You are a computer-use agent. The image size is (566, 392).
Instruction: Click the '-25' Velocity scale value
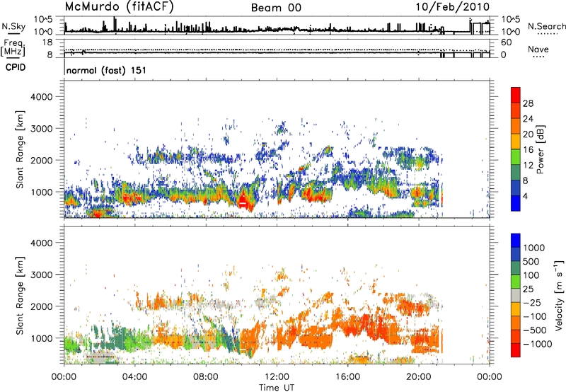click(x=532, y=303)
